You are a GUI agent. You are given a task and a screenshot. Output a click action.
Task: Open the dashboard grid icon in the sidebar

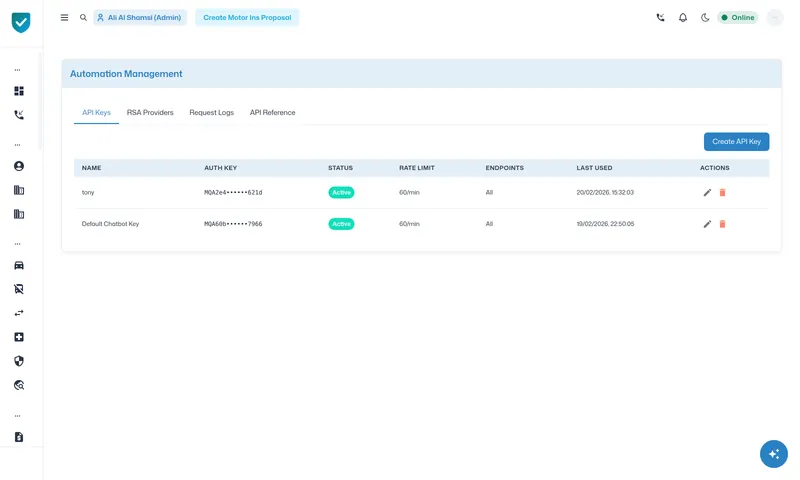tap(19, 91)
